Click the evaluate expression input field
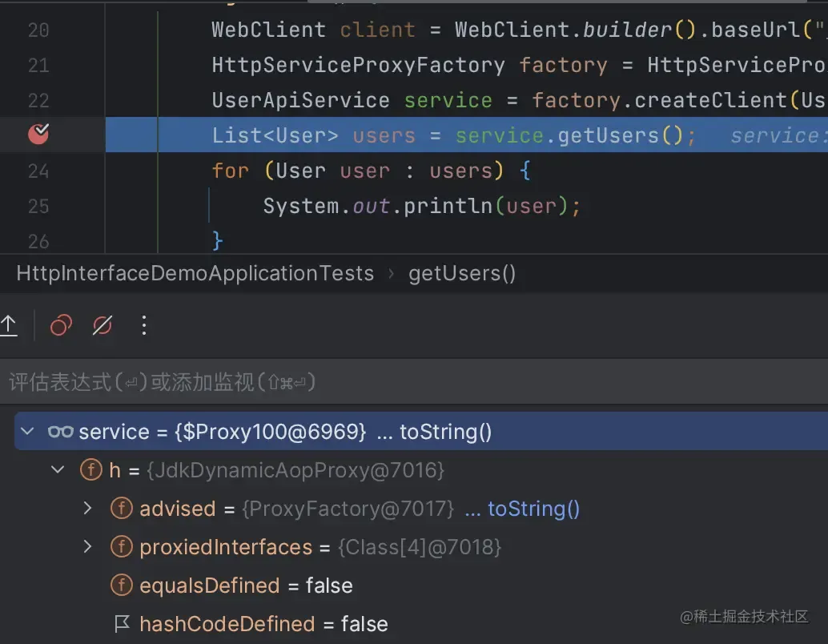 click(x=414, y=382)
